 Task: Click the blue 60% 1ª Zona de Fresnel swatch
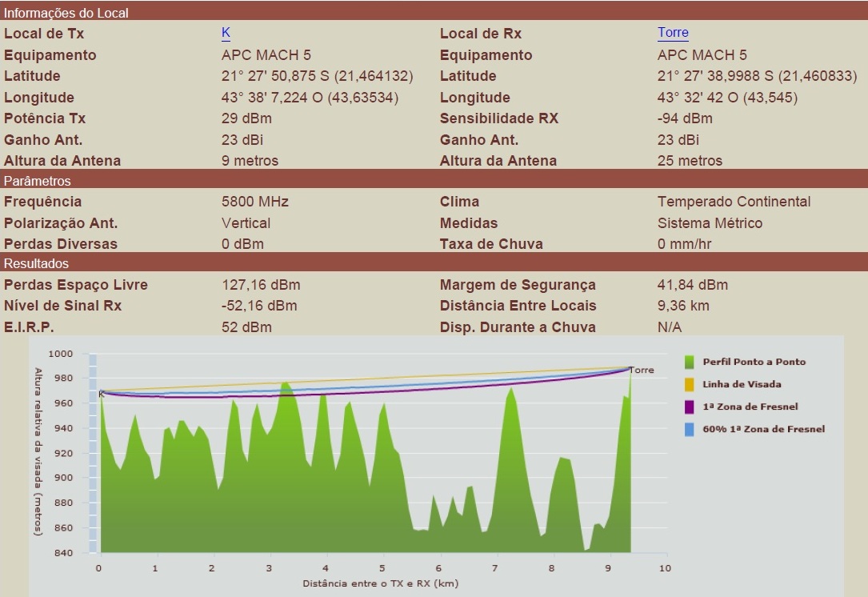689,429
